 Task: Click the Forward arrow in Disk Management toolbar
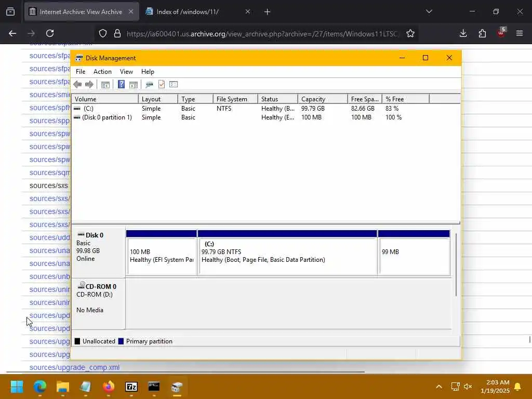click(x=89, y=85)
